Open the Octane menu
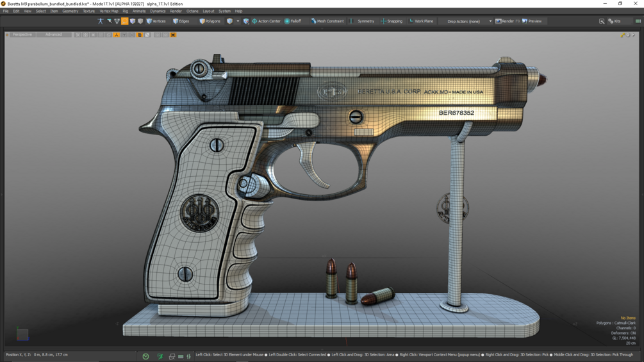The height and width of the screenshot is (362, 644). tap(192, 11)
